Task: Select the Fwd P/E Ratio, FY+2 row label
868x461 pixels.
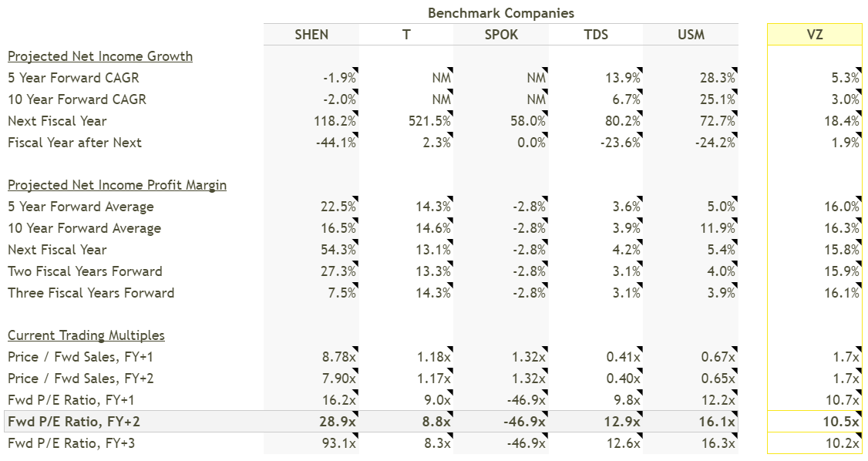Action: coord(76,422)
